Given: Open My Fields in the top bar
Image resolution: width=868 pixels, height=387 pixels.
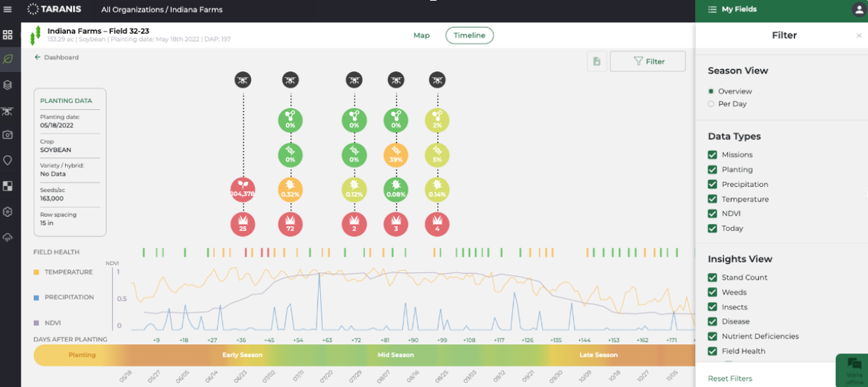Looking at the screenshot, I should pyautogui.click(x=732, y=10).
